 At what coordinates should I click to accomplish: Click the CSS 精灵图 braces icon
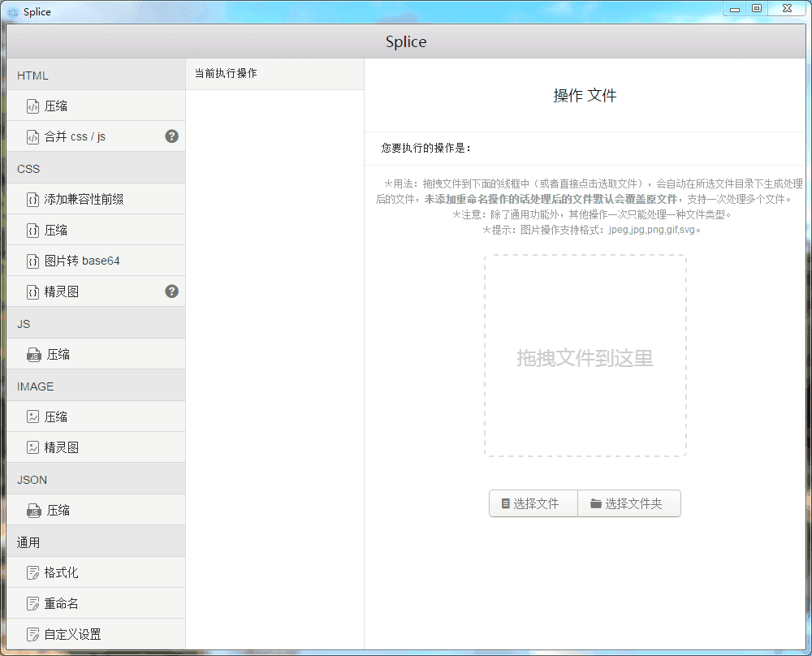coord(32,292)
